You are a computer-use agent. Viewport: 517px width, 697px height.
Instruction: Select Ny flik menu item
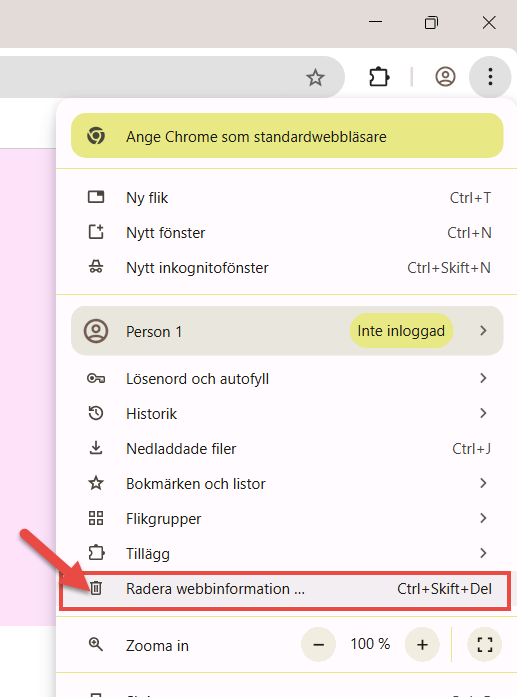286,197
